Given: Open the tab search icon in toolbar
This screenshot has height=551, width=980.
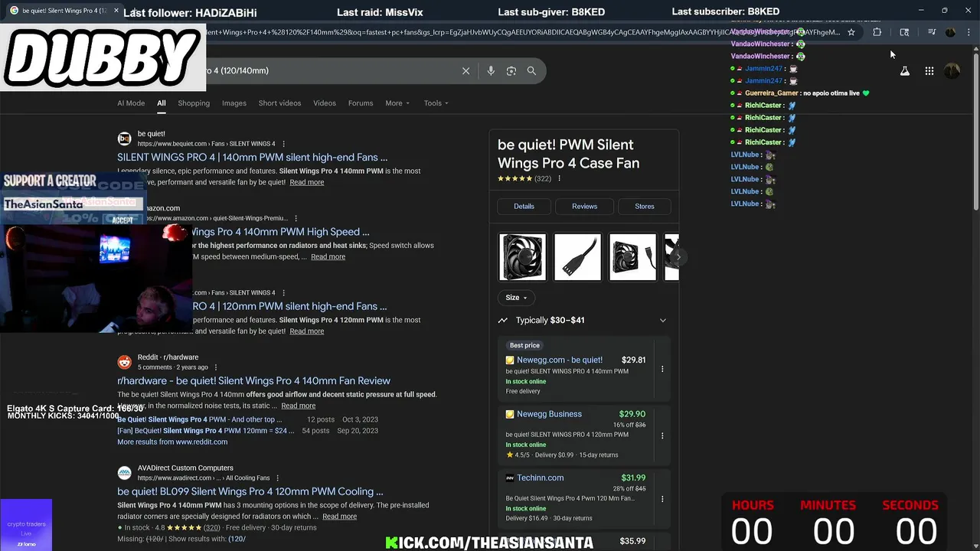Looking at the screenshot, I should pos(904,32).
